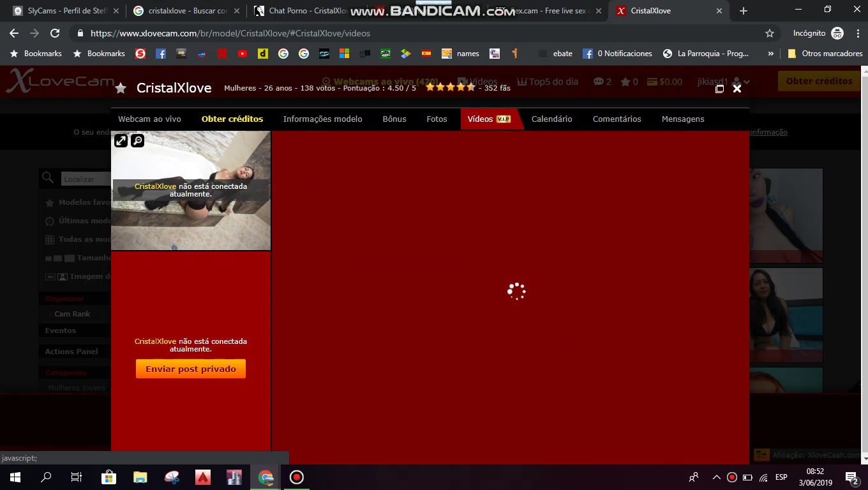Open the 'names' bookmark
868x490 pixels.
pos(460,54)
